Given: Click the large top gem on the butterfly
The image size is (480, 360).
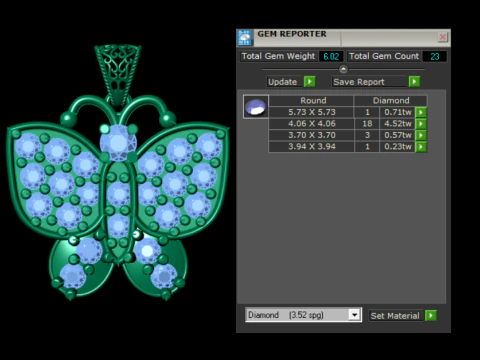Looking at the screenshot, I should click(118, 143).
